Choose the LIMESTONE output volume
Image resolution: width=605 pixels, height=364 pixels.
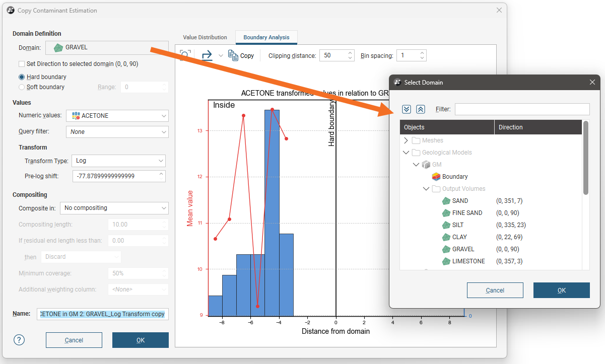tap(468, 261)
